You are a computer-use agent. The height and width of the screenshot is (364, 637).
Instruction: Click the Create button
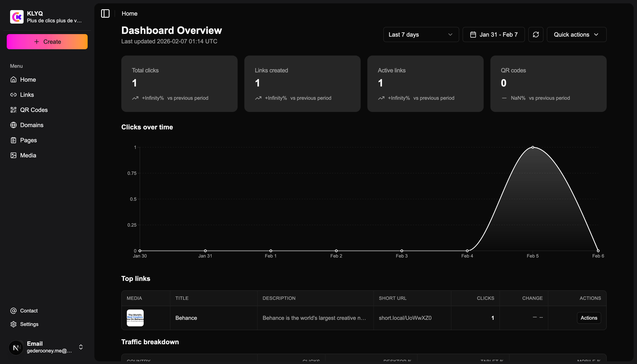[x=47, y=41]
